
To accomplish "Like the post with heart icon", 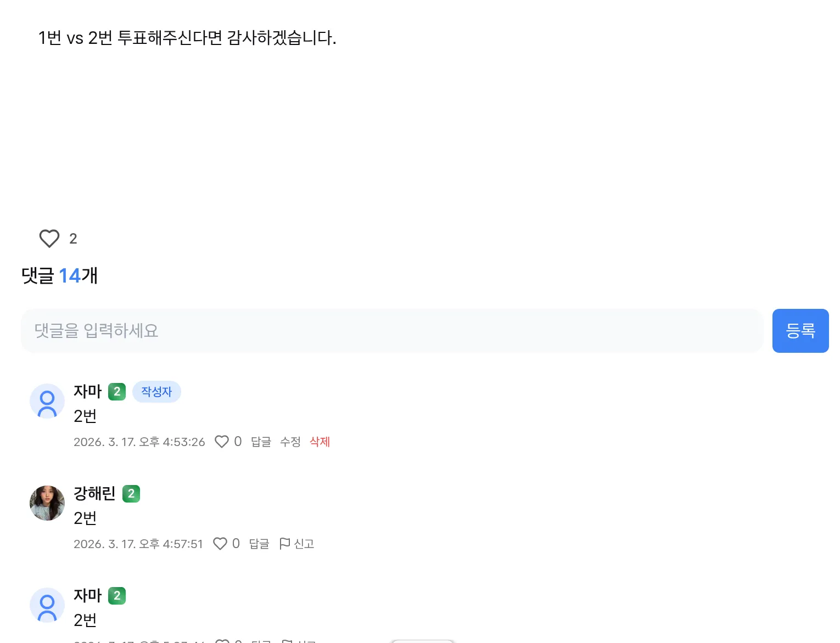I will point(49,239).
